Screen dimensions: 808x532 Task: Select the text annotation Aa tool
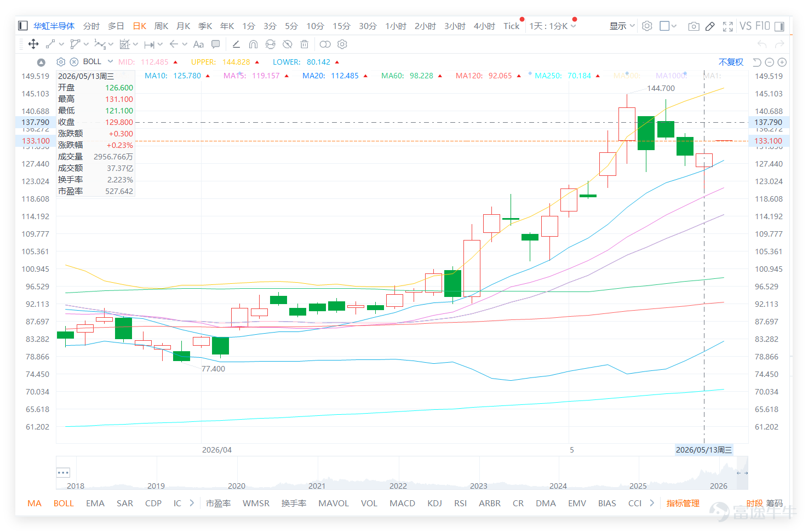[x=198, y=44]
